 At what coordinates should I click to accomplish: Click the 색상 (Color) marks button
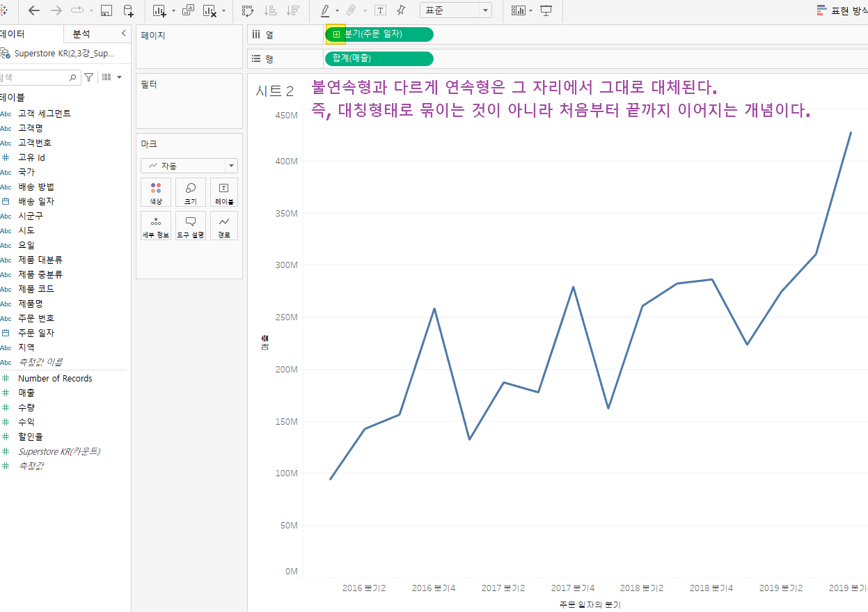click(x=155, y=192)
